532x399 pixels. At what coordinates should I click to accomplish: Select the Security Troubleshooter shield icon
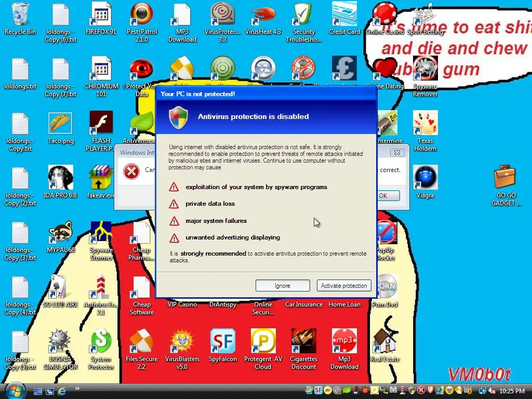(x=303, y=22)
